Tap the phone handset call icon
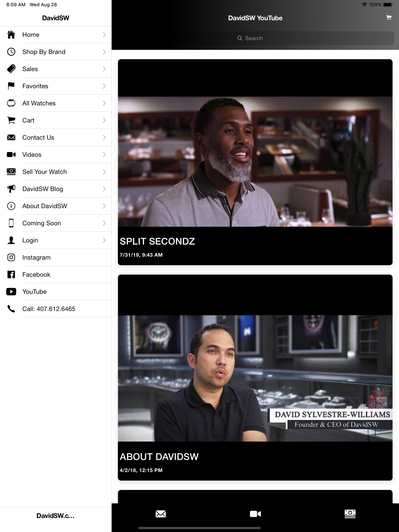Screen dimensions: 399x532 (11, 309)
